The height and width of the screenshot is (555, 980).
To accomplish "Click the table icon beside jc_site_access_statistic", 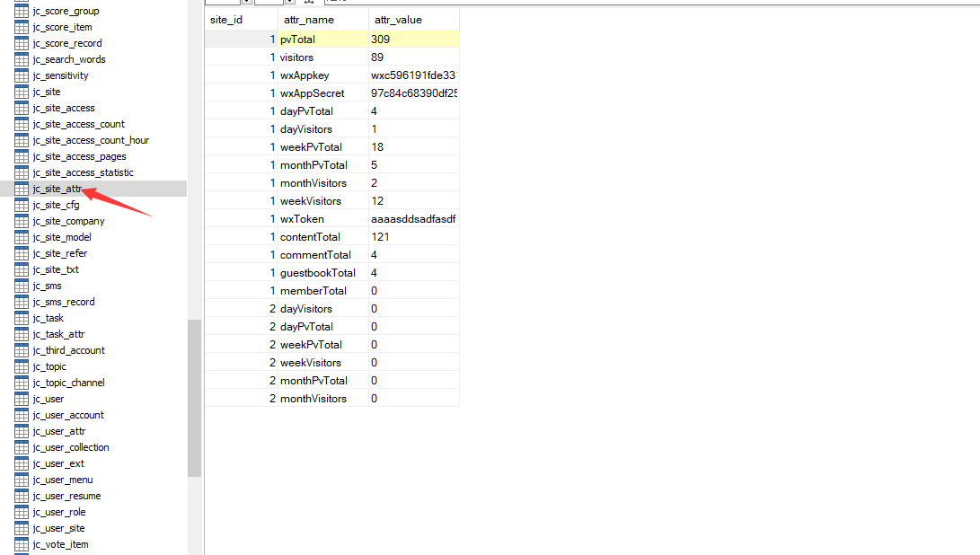I will [x=22, y=172].
